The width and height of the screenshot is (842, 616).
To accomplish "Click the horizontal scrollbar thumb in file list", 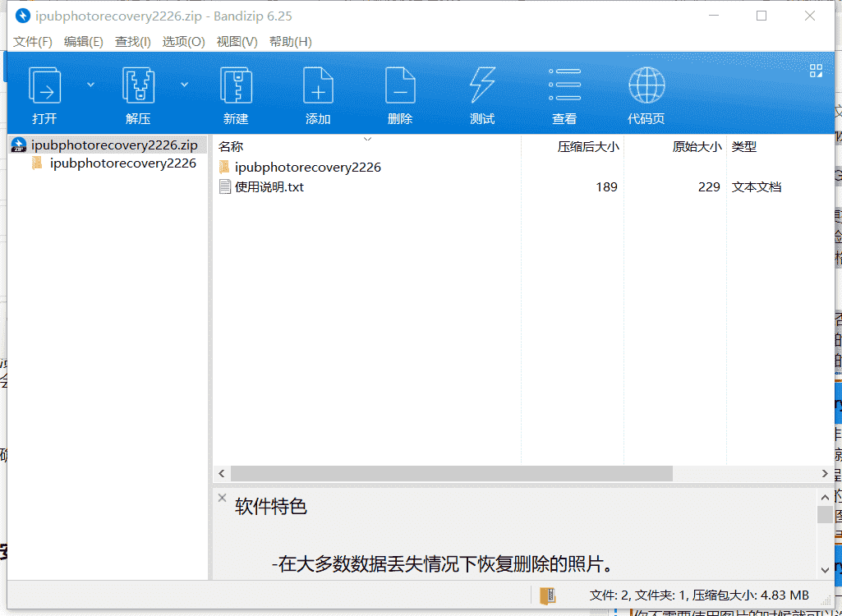I will pyautogui.click(x=452, y=474).
